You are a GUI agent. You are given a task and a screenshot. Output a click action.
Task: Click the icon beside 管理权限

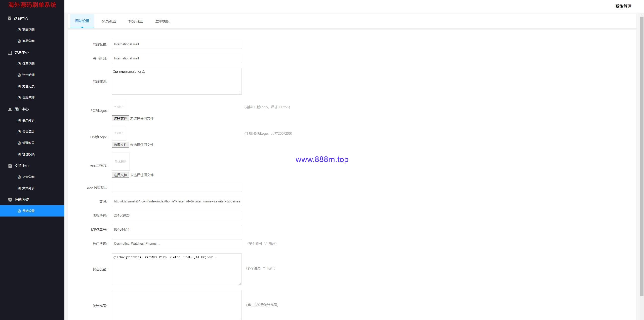point(19,154)
